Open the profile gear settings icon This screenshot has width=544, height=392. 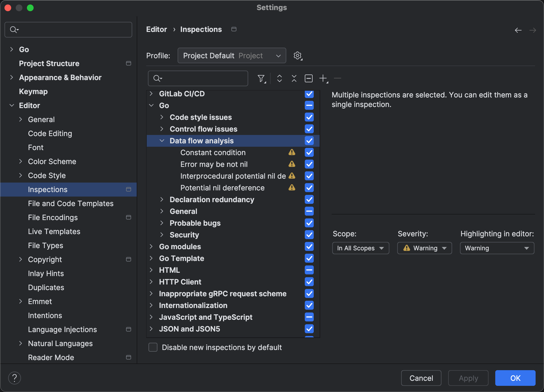pyautogui.click(x=298, y=56)
